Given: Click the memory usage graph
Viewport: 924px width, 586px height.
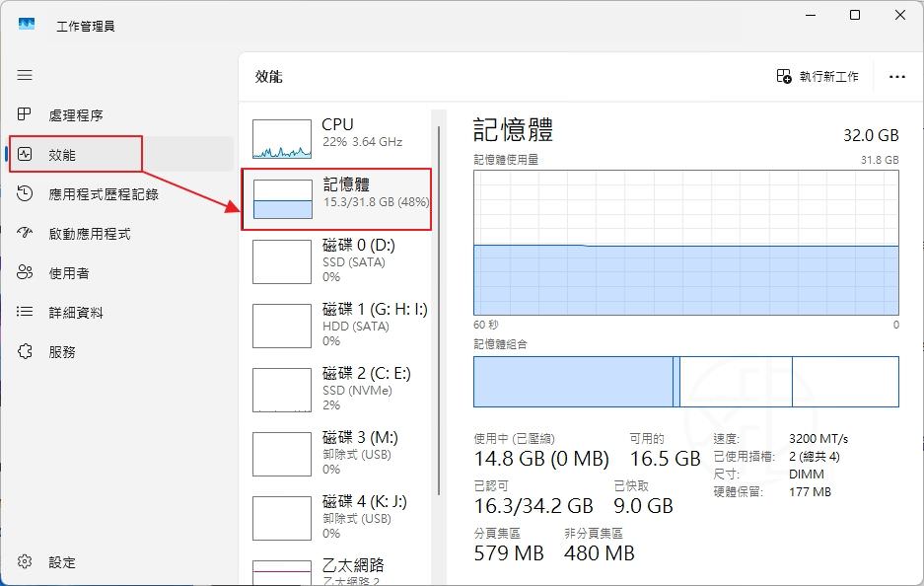Looking at the screenshot, I should (x=685, y=247).
